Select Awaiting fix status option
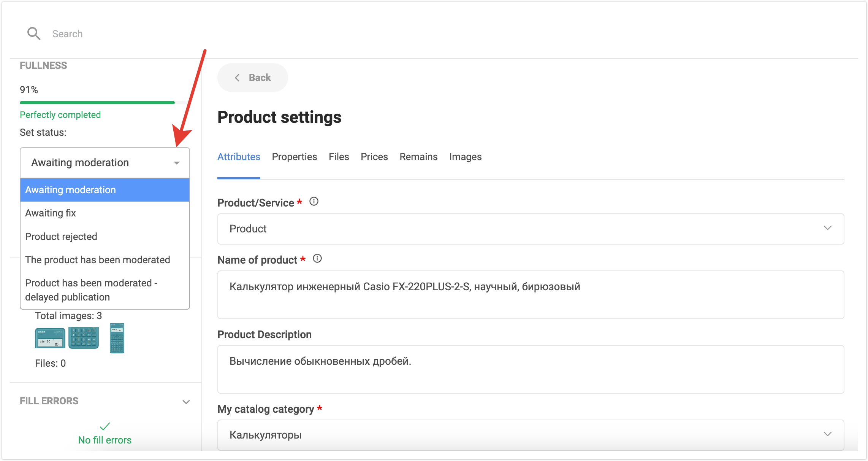868x461 pixels. coord(51,213)
